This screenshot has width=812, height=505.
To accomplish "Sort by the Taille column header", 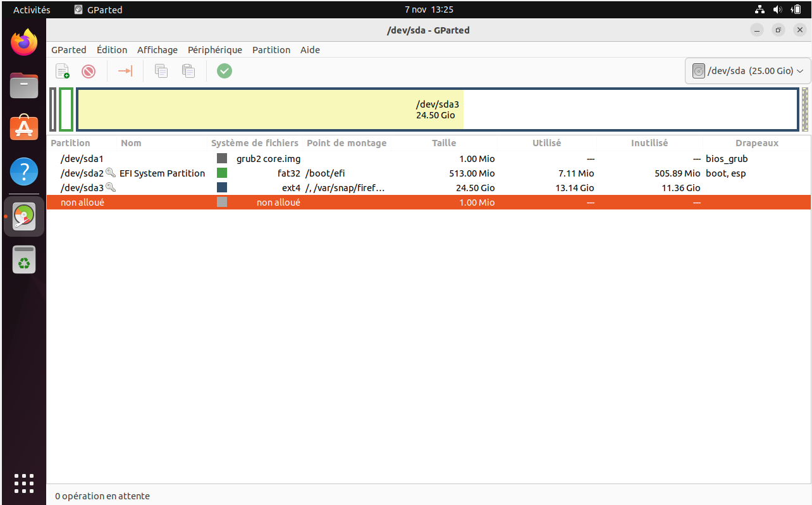I will [x=444, y=143].
